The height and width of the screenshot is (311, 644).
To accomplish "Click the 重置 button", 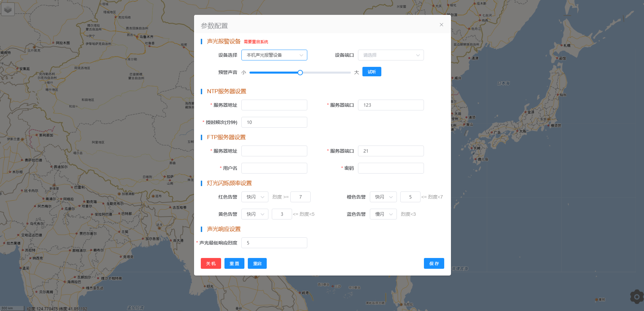I will pos(234,263).
